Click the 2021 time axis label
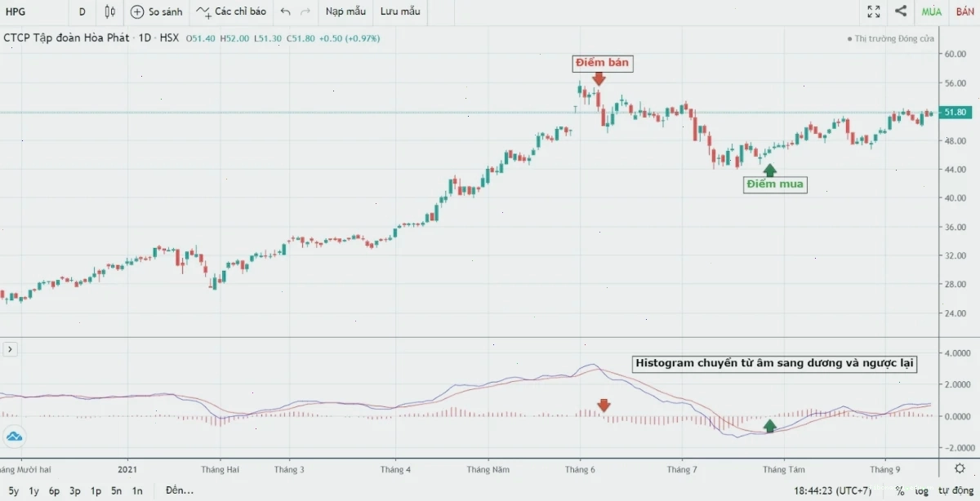Screen dimensions: 980x501 pos(127,469)
